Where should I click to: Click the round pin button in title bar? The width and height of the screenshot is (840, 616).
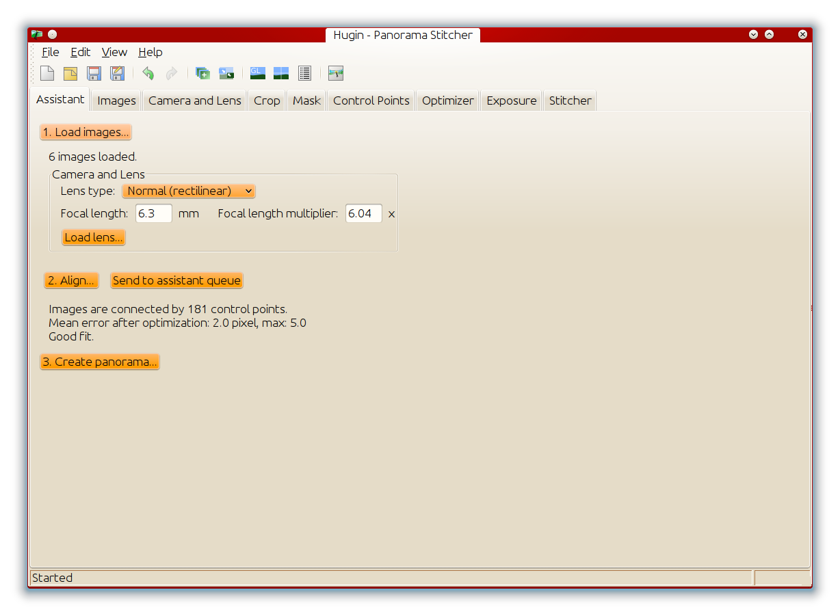[x=53, y=35]
